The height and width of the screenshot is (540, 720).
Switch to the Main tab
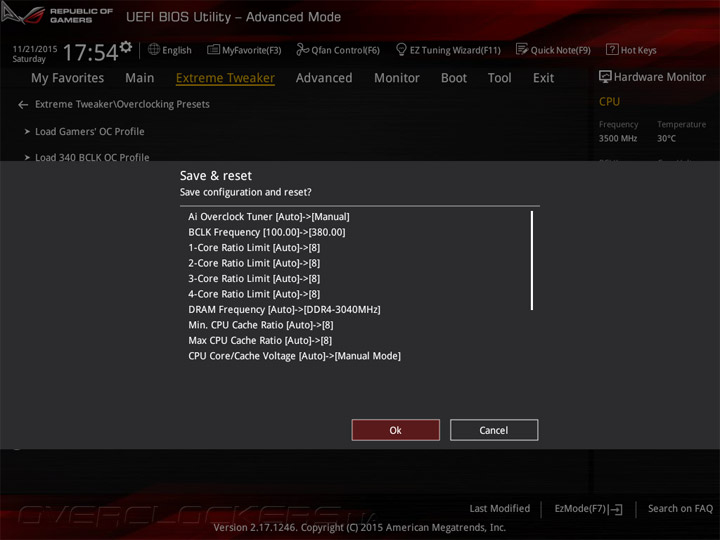coord(140,78)
